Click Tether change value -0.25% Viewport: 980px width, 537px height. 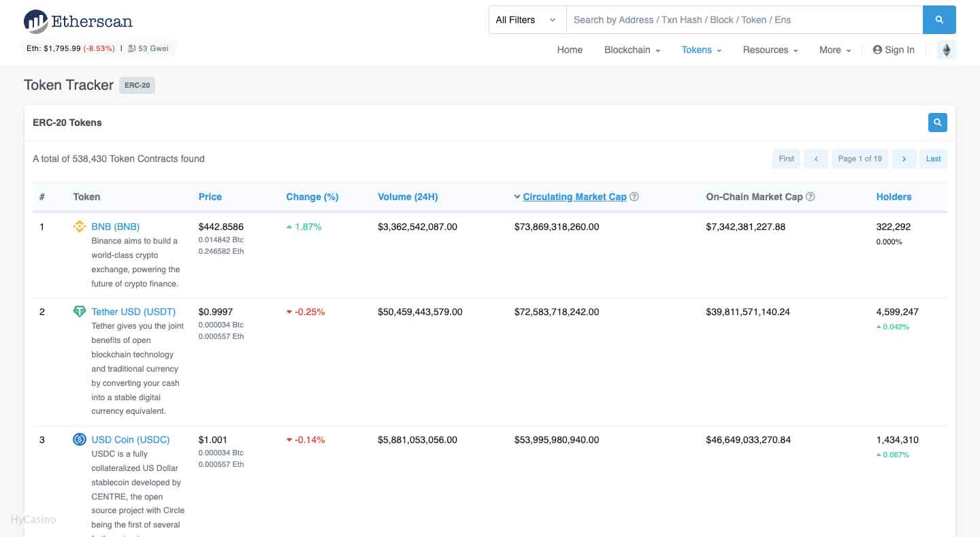(x=306, y=312)
